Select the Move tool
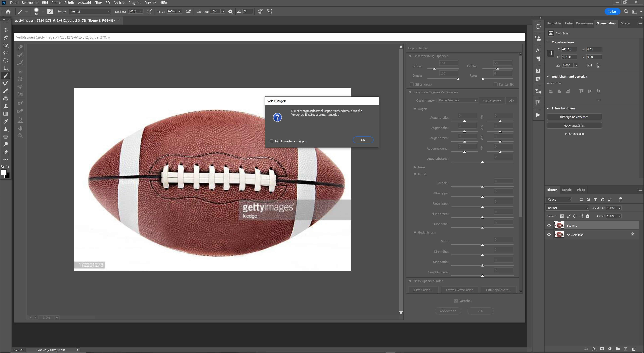 [6, 30]
